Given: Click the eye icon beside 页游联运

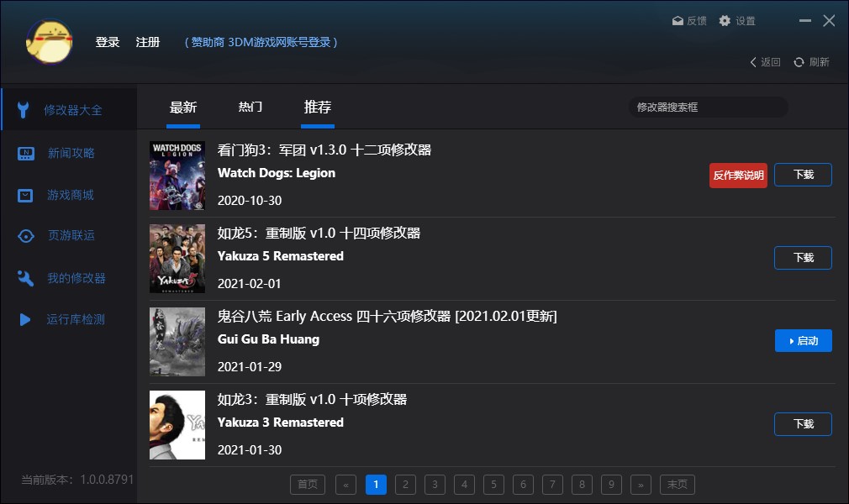Looking at the screenshot, I should click(x=25, y=236).
